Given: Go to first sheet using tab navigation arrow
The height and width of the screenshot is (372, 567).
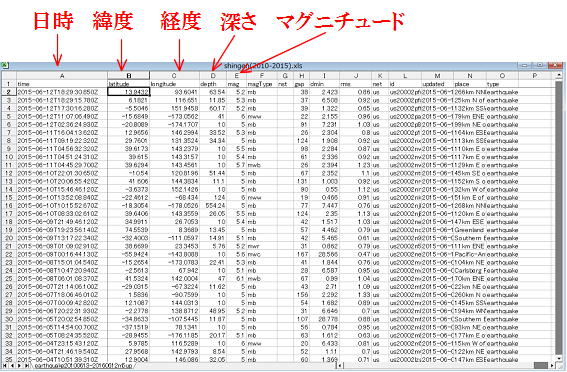Looking at the screenshot, I should 4,366.
